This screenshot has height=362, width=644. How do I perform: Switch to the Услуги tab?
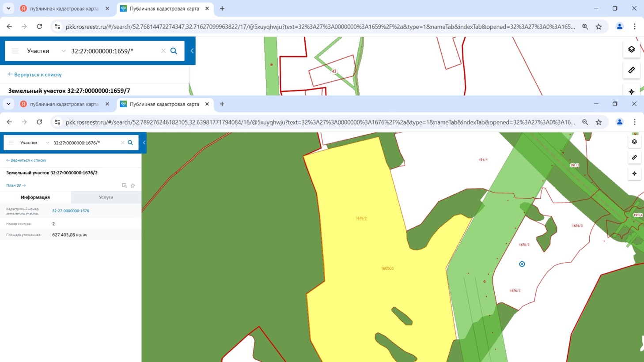106,197
